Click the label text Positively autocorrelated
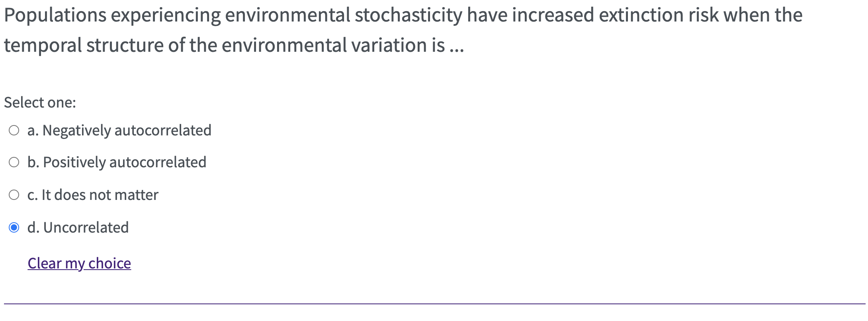Image resolution: width=868 pixels, height=321 pixels. 117,162
